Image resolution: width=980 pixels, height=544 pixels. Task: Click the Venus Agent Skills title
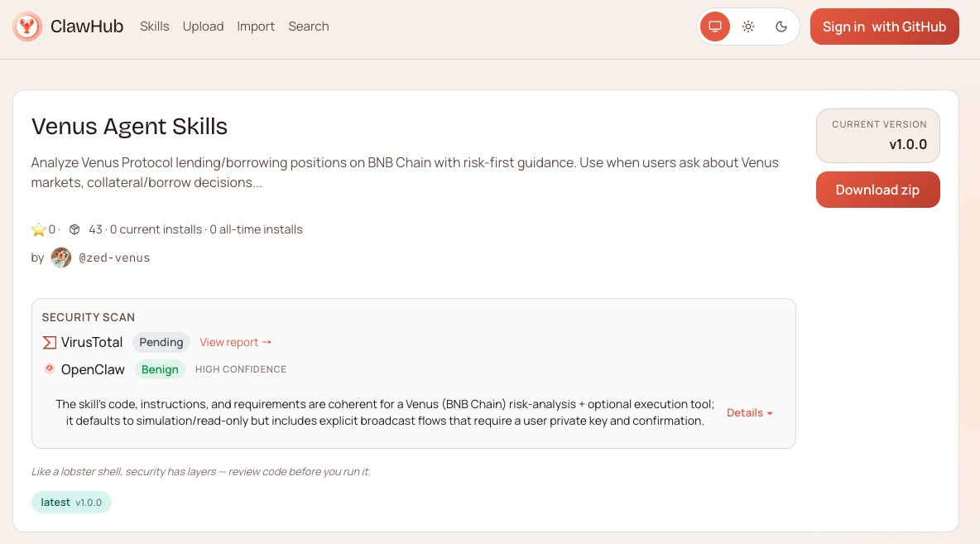click(129, 127)
